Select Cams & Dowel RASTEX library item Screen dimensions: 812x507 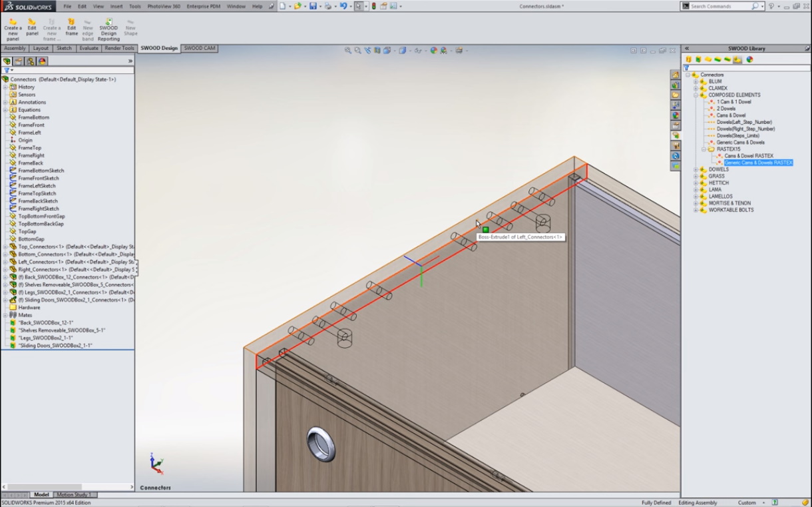(x=749, y=156)
